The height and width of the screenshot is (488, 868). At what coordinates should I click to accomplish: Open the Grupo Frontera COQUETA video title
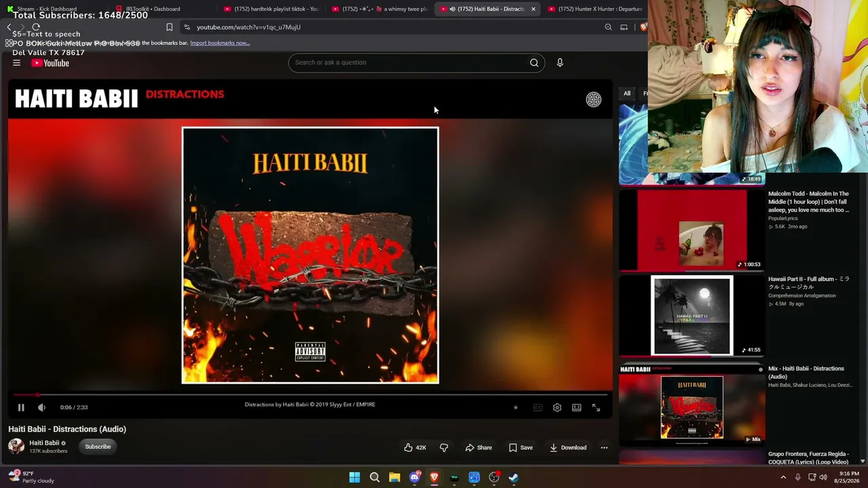[808, 458]
